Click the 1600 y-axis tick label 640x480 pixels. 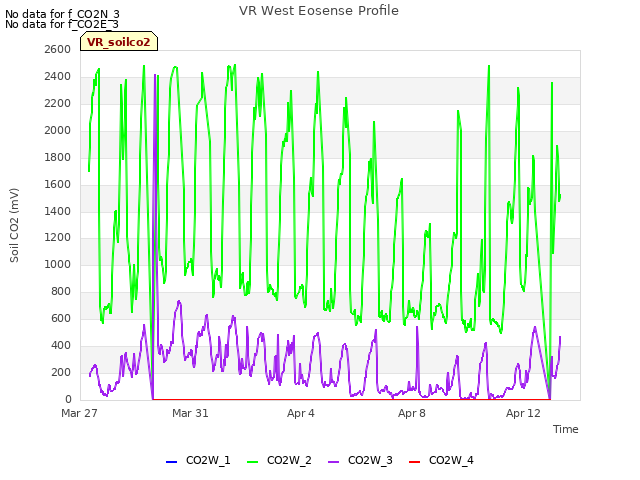pos(58,184)
